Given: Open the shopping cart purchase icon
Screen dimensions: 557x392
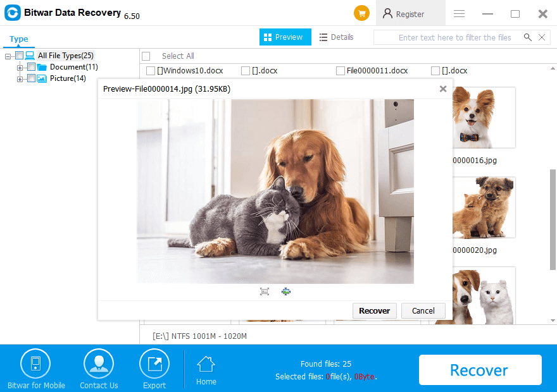Looking at the screenshot, I should tap(361, 13).
